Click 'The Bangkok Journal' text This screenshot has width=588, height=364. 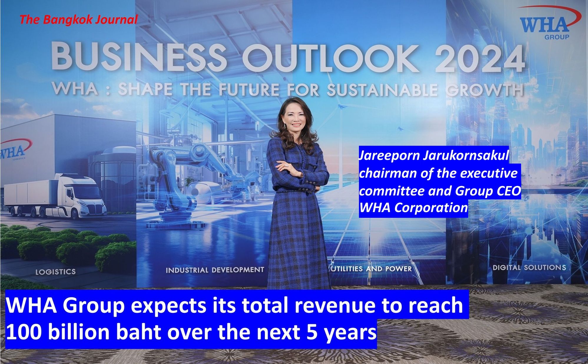click(x=79, y=20)
